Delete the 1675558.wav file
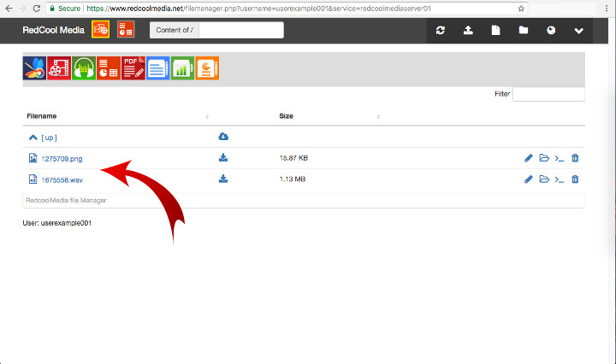This screenshot has height=364, width=616. [x=575, y=179]
